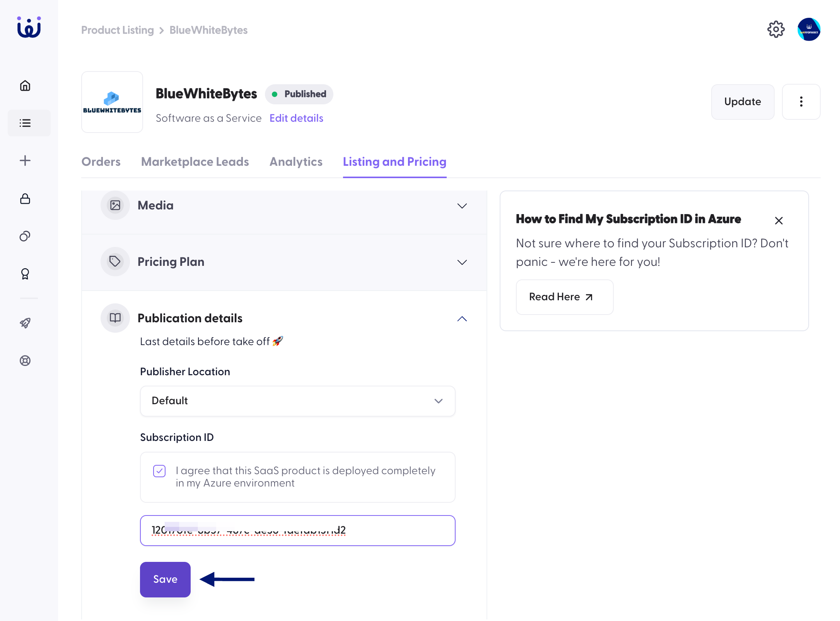
Task: Go to Home via sidebar house icon
Action: (25, 85)
